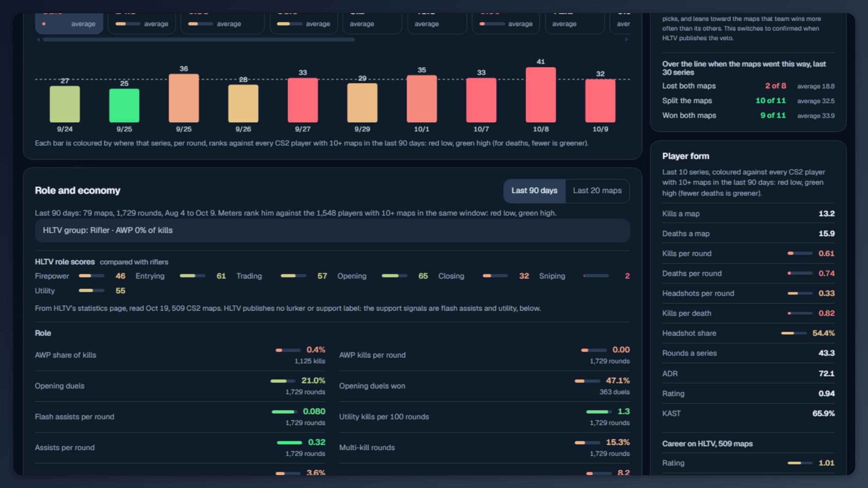Image resolution: width=868 pixels, height=488 pixels.
Task: Click the KAST value 65.9%
Action: tap(824, 413)
